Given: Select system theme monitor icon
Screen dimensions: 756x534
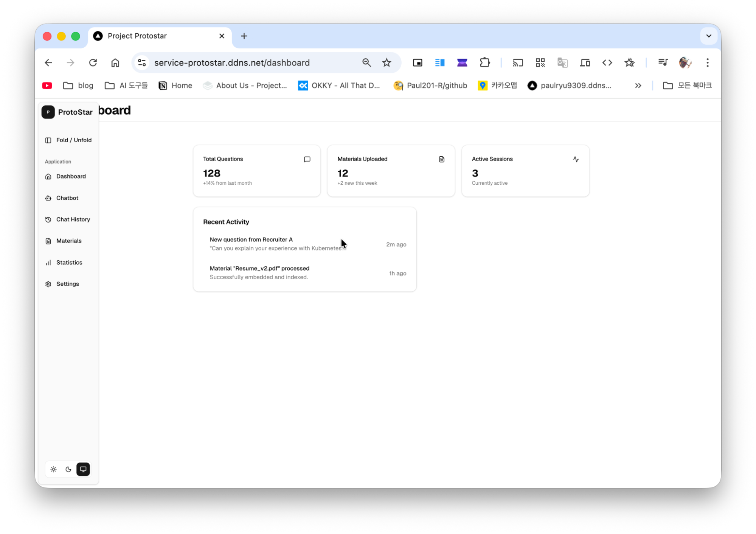Looking at the screenshot, I should [x=83, y=469].
